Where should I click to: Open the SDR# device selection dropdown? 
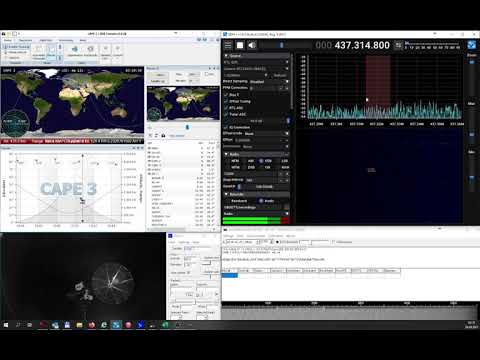[256, 69]
